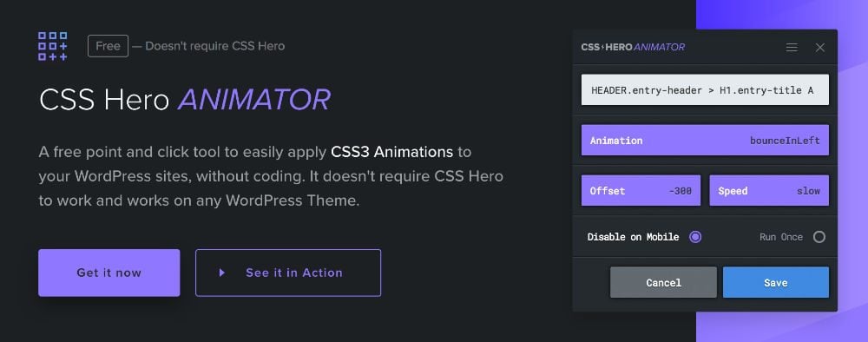
Task: Expand the Speed dropdown set to slow
Action: pyautogui.click(x=769, y=190)
